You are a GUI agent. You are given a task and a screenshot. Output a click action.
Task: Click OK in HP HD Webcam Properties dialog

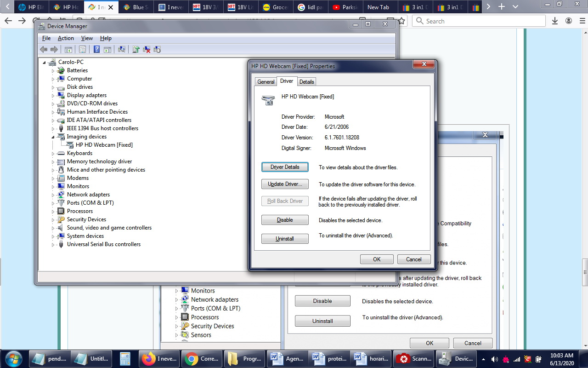point(377,259)
